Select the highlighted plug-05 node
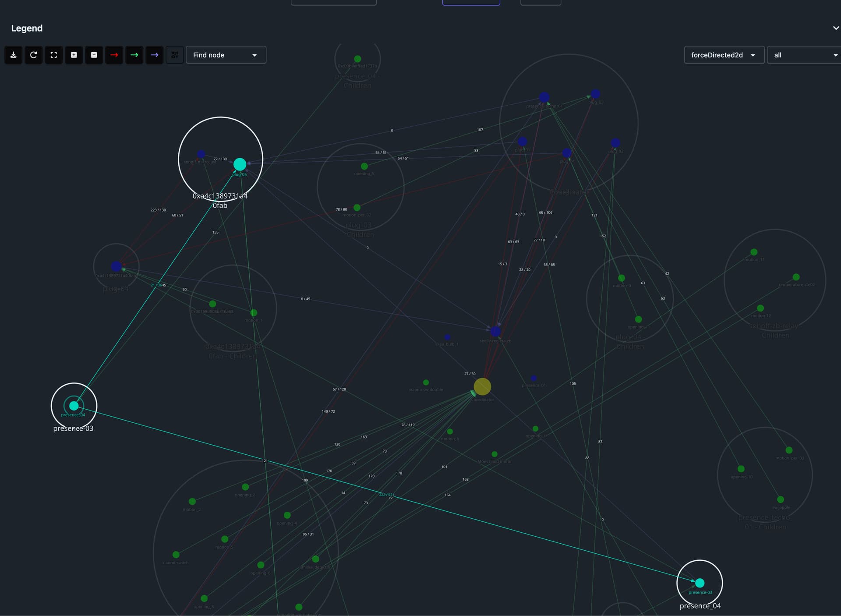The height and width of the screenshot is (616, 841). 240,164
